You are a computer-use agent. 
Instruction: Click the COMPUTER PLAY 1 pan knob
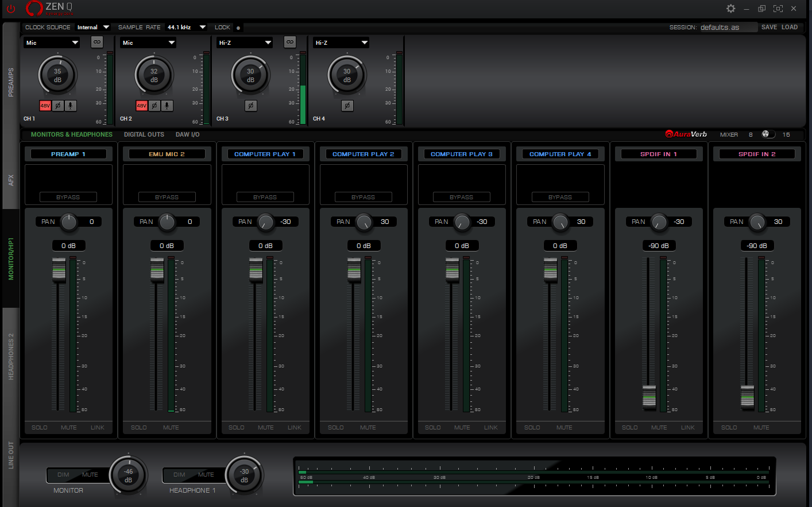(266, 222)
